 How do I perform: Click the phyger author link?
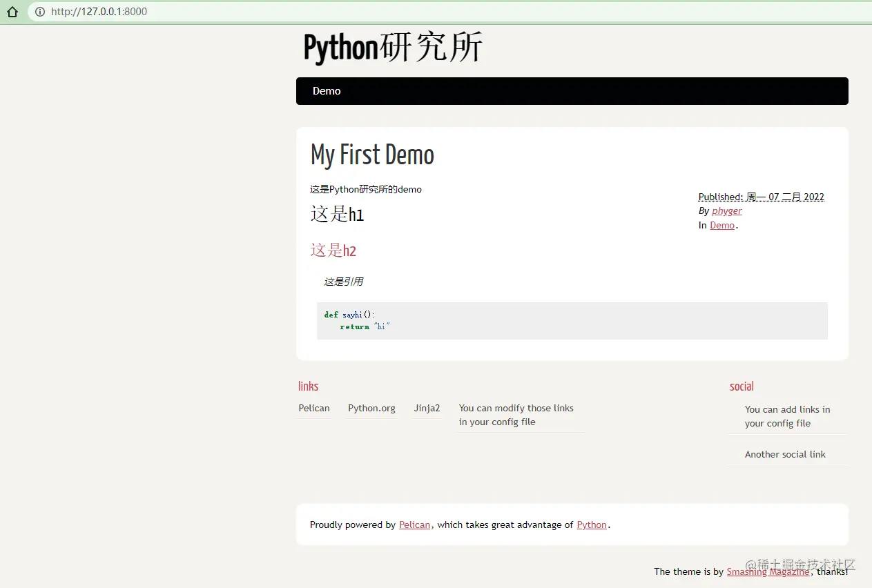coord(727,211)
